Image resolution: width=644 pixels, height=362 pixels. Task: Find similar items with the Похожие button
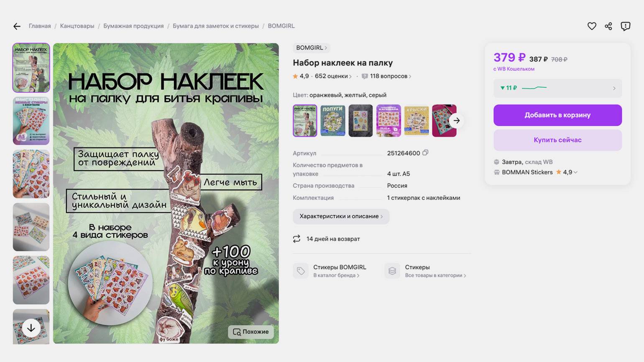[x=251, y=331]
